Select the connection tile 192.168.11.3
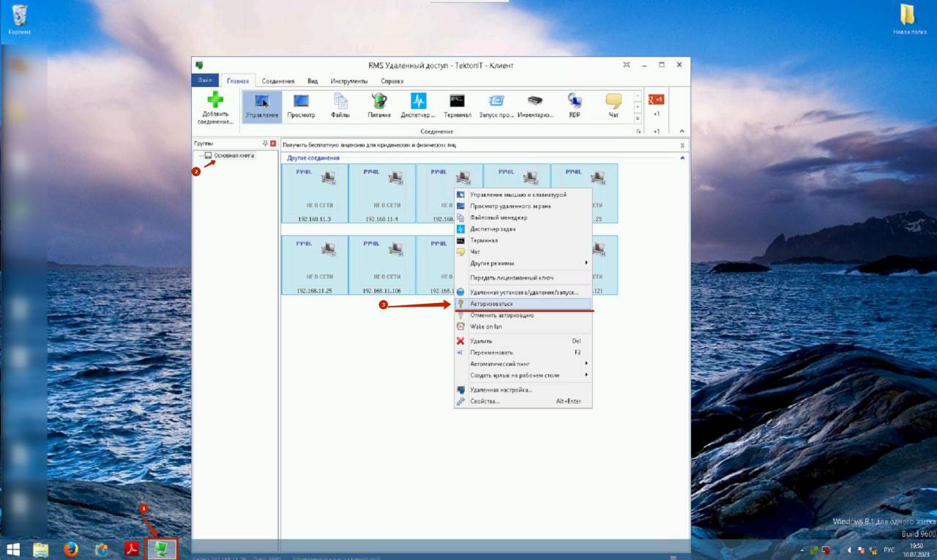Image resolution: width=937 pixels, height=560 pixels. [x=315, y=193]
